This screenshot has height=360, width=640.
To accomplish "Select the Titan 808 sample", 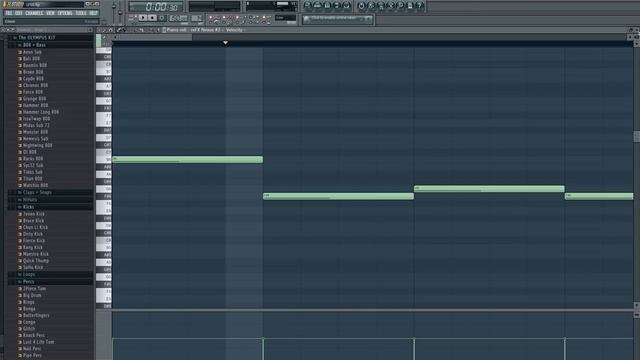I will click(x=33, y=179).
